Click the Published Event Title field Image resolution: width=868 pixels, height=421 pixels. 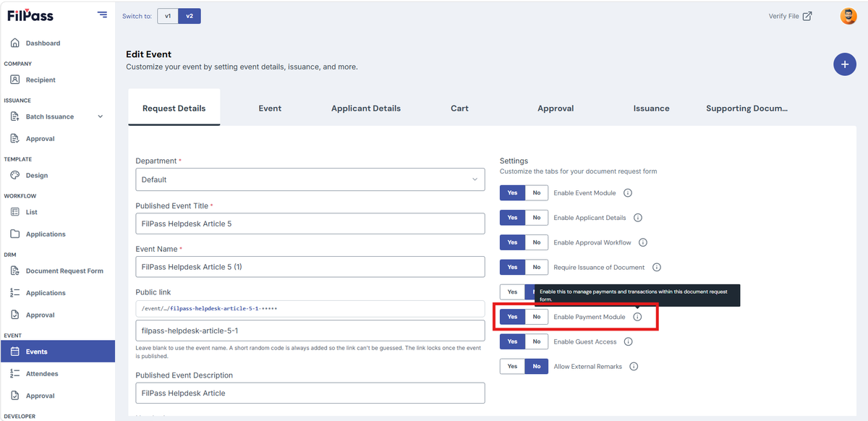tap(310, 224)
